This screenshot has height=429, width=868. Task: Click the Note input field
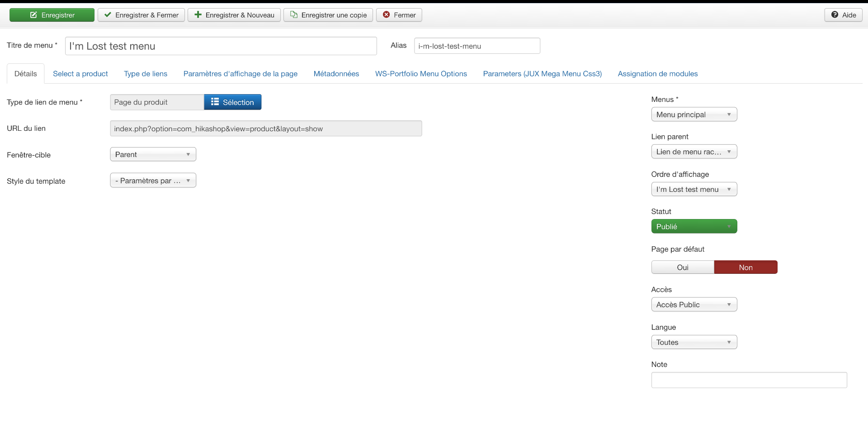[x=749, y=380]
